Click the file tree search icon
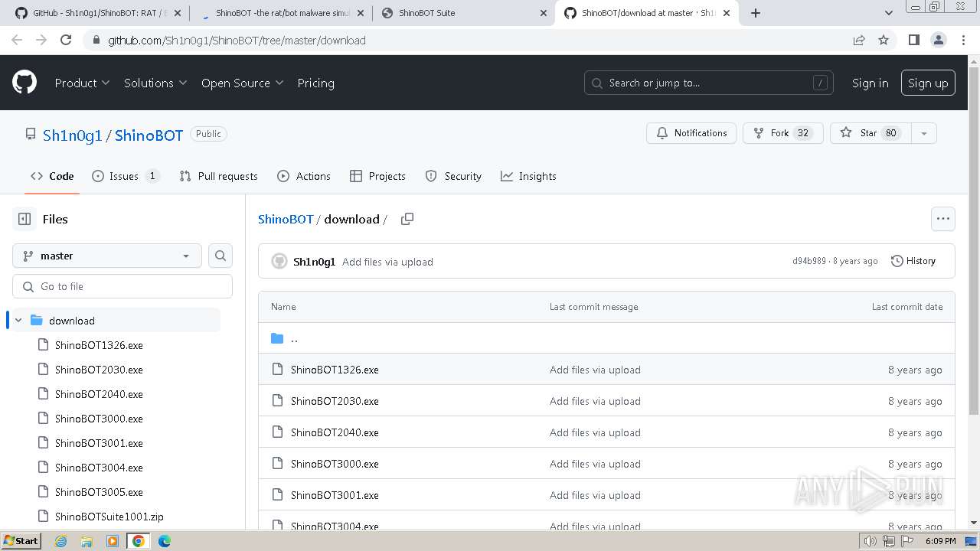Screen dimensions: 980x551 [220, 256]
